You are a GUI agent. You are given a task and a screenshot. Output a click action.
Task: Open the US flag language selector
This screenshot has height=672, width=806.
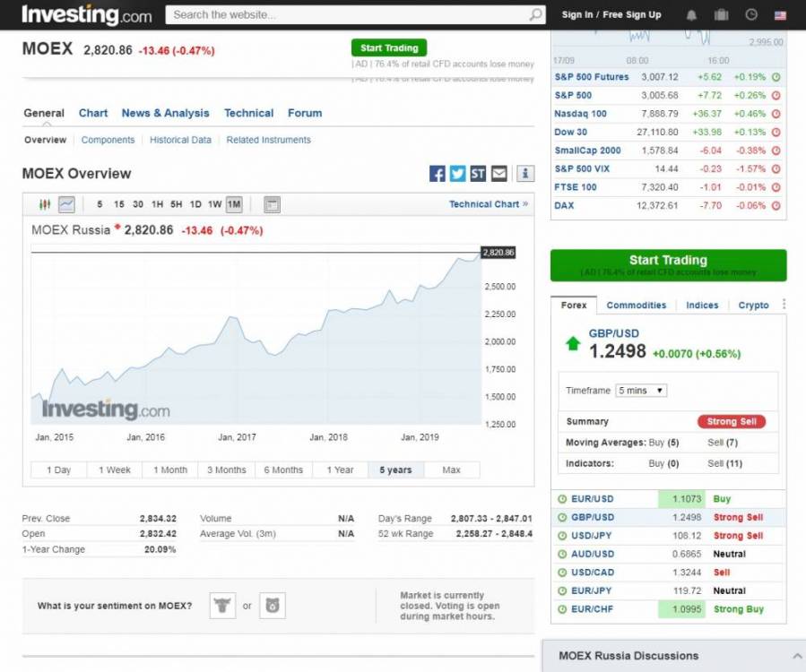(780, 15)
